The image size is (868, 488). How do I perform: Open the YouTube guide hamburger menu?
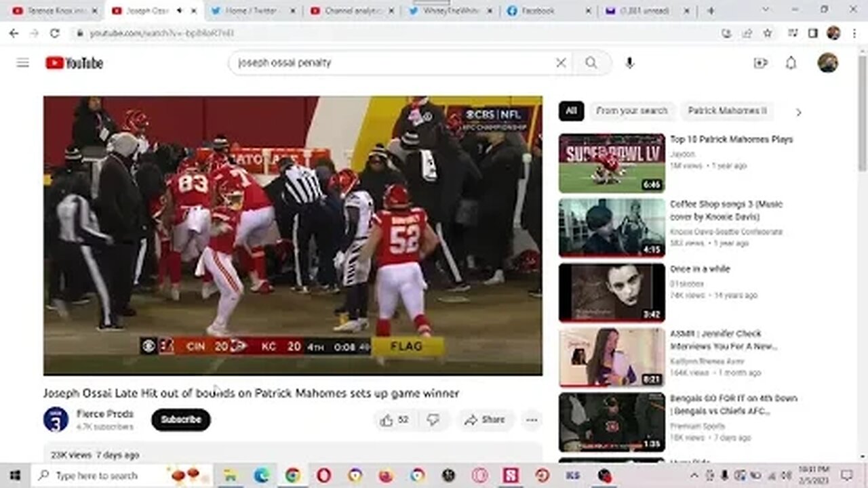tap(23, 63)
